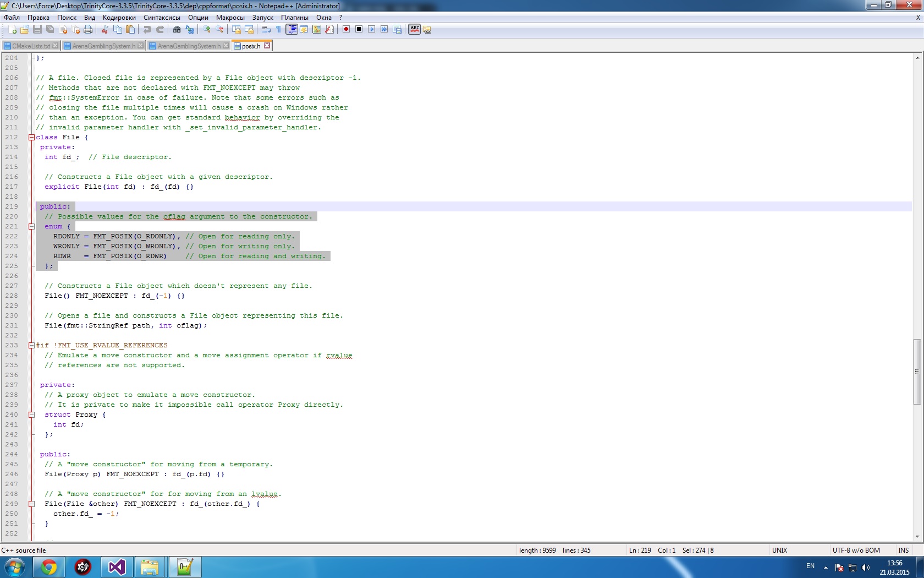Click the scrollbar down arrow

(917, 537)
